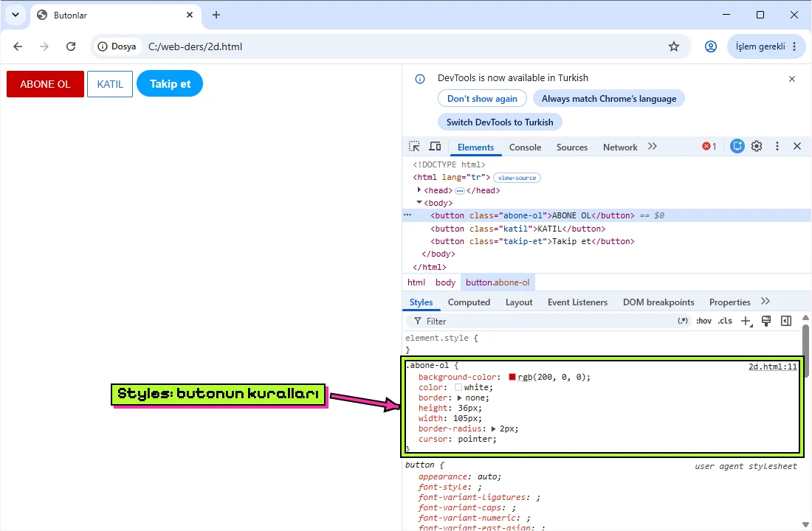Image resolution: width=812 pixels, height=531 pixels.
Task: Open the tab search dropdown arrow
Action: click(x=16, y=15)
